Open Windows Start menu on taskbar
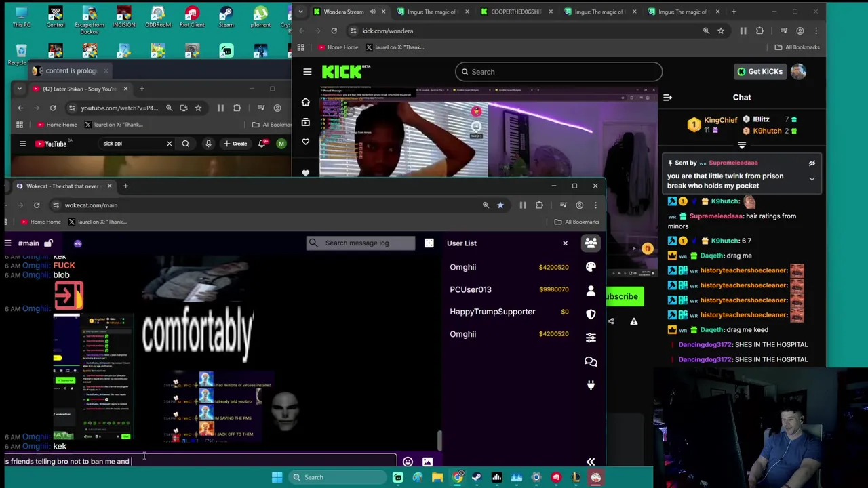The image size is (868, 488). point(277,477)
